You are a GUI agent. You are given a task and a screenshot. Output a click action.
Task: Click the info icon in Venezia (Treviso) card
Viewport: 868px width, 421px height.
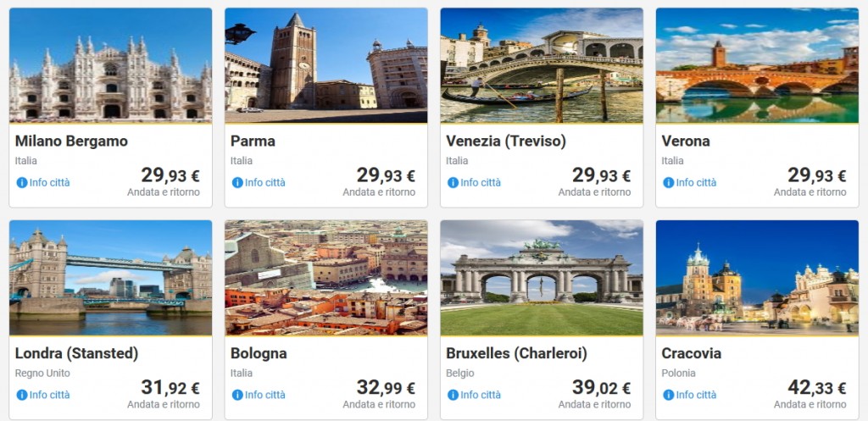pyautogui.click(x=453, y=182)
